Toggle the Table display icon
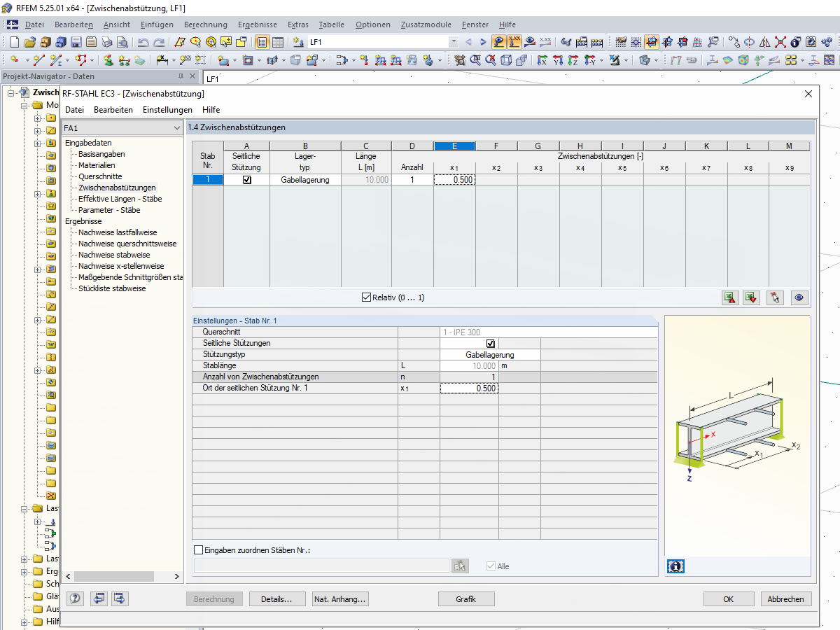840x630 pixels. (278, 42)
